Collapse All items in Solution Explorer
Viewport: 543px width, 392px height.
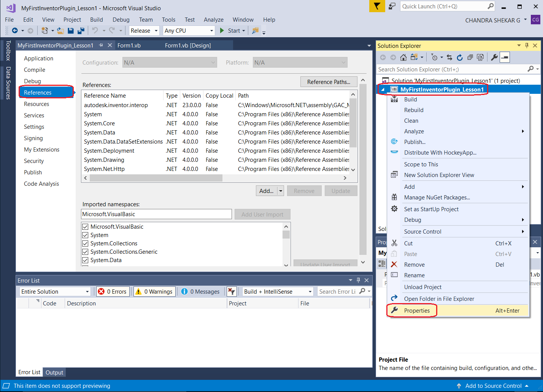(x=470, y=57)
